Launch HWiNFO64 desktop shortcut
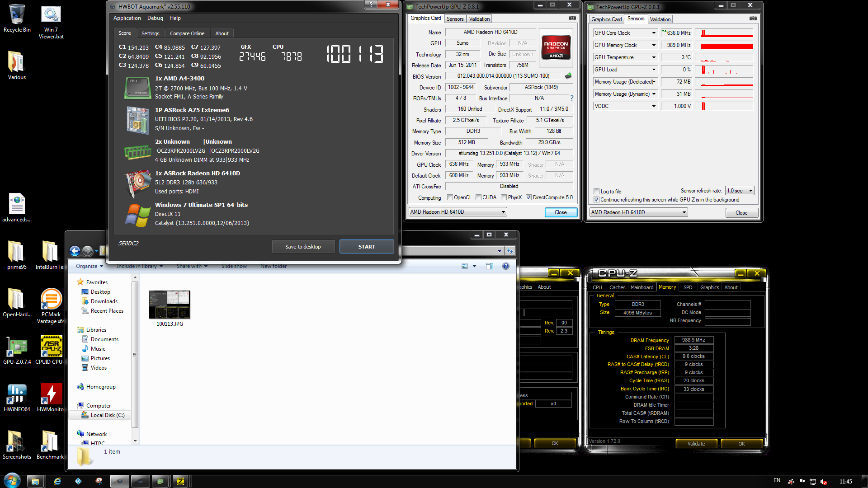The width and height of the screenshot is (868, 488). pos(17,398)
